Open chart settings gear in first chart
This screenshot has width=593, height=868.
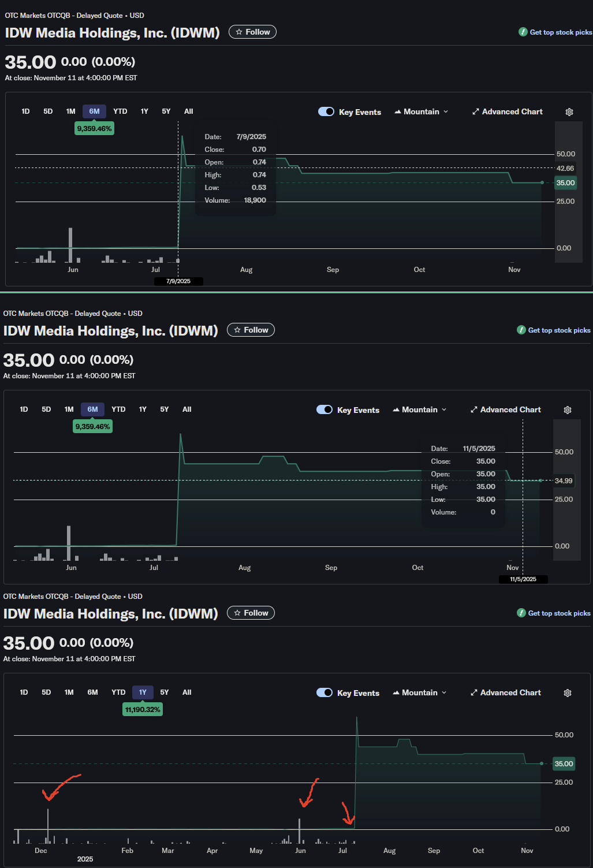(569, 112)
